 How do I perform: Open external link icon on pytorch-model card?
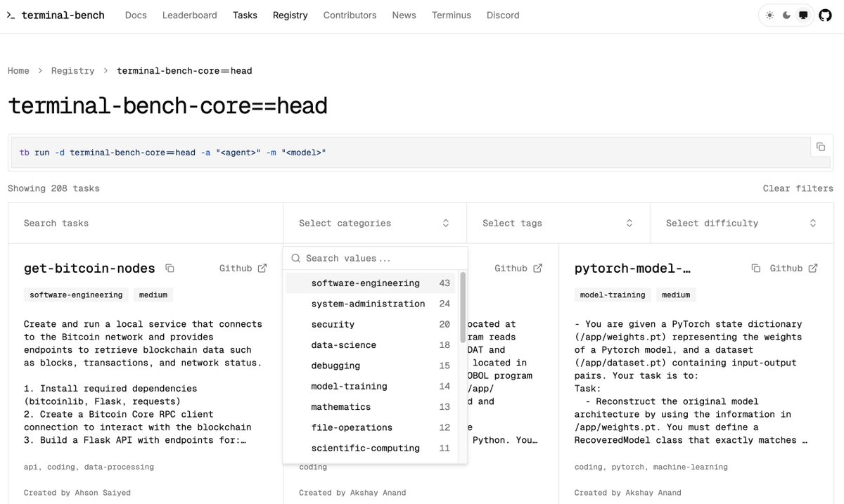click(x=813, y=268)
